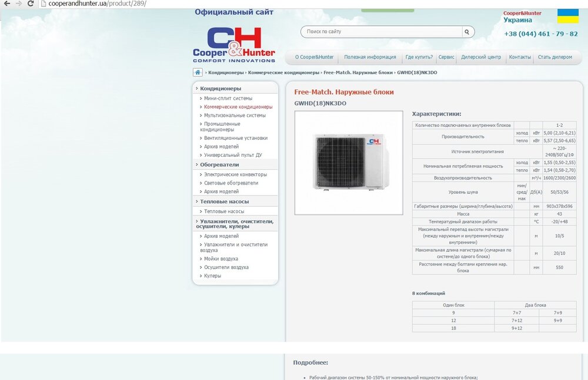Click the browser back arrow
Image resolution: width=588 pixels, height=380 pixels.
7,4
